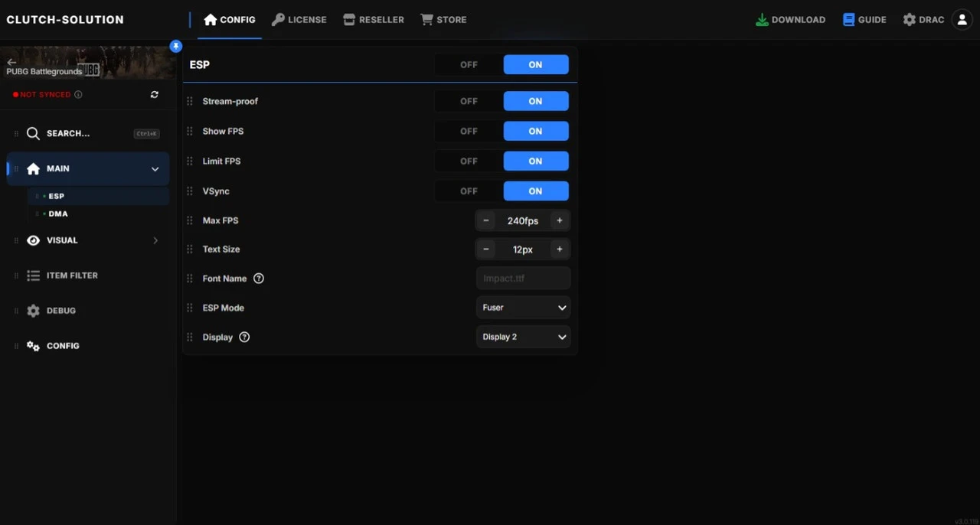Screen dimensions: 980x525
Task: Click the drag handle beside ESP Mode
Action: click(x=190, y=308)
